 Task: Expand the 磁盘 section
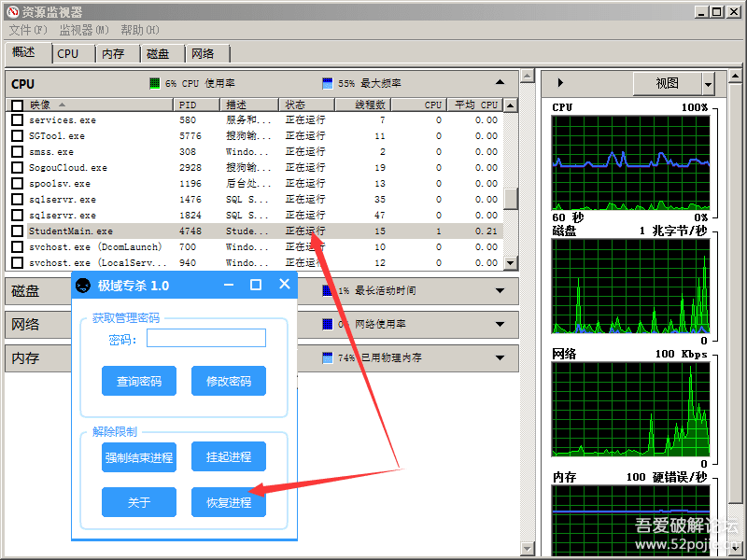(500, 290)
